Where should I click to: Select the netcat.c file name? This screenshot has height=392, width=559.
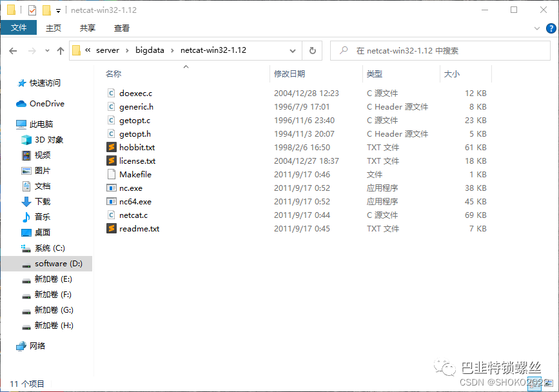click(x=133, y=215)
